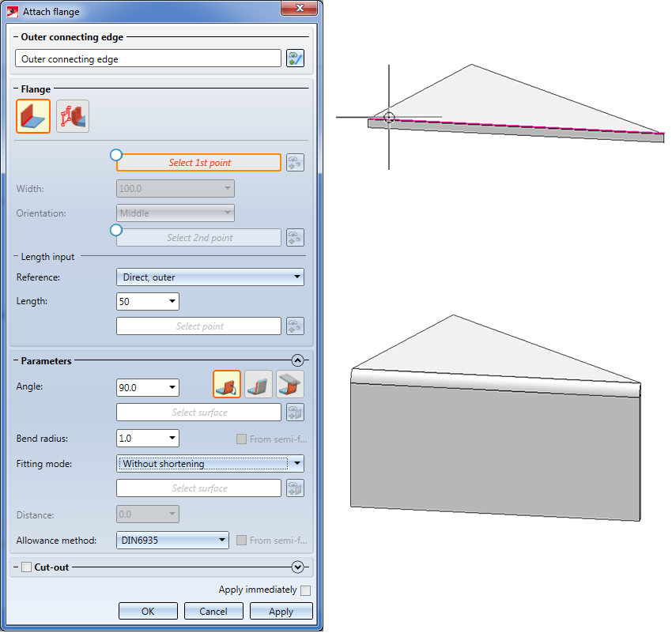
Task: Click the Attach flange title bar app icon
Action: point(13,12)
